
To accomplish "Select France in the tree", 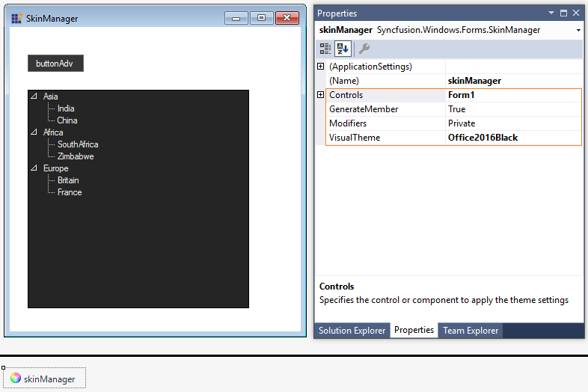I will point(70,192).
